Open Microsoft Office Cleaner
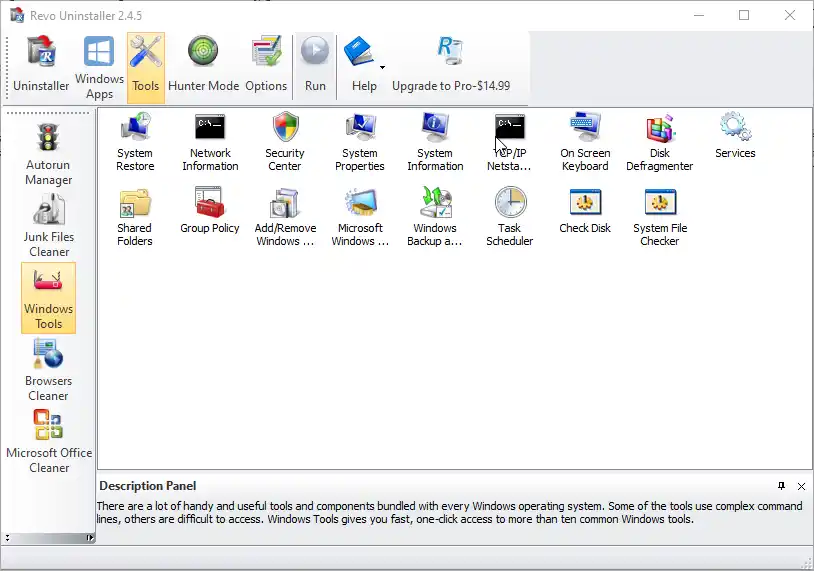 49,442
